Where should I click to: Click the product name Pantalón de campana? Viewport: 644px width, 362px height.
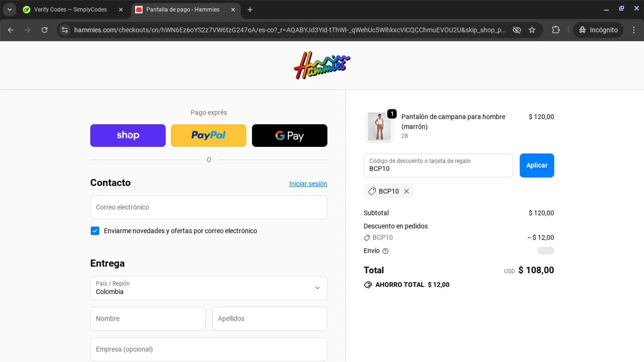click(x=453, y=122)
